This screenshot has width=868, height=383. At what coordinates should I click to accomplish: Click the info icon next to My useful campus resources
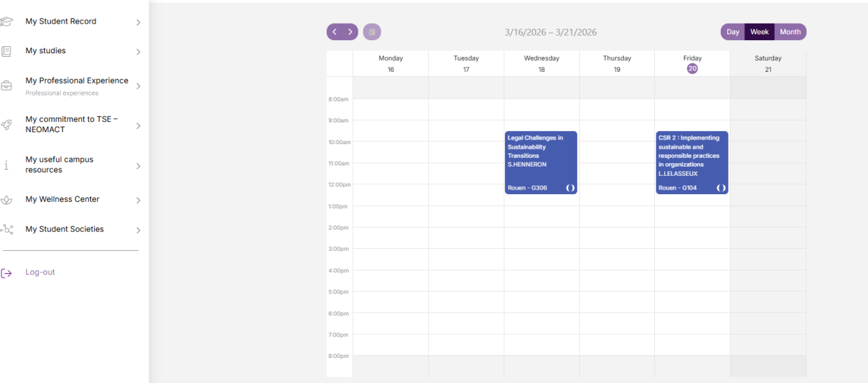pos(7,165)
